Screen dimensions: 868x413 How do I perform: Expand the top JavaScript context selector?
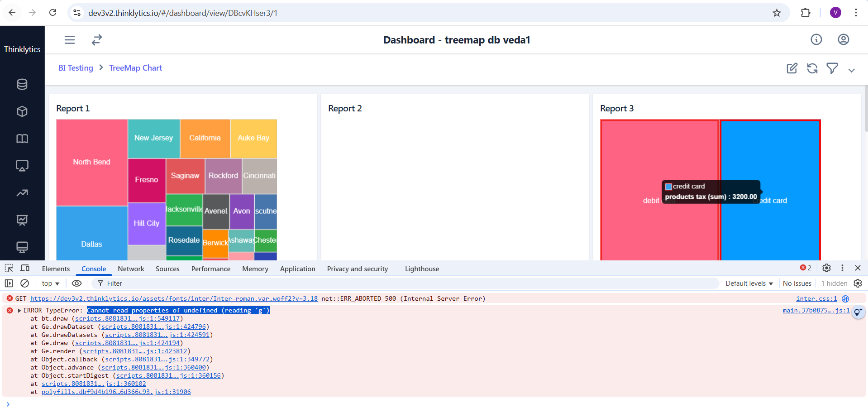tap(50, 283)
